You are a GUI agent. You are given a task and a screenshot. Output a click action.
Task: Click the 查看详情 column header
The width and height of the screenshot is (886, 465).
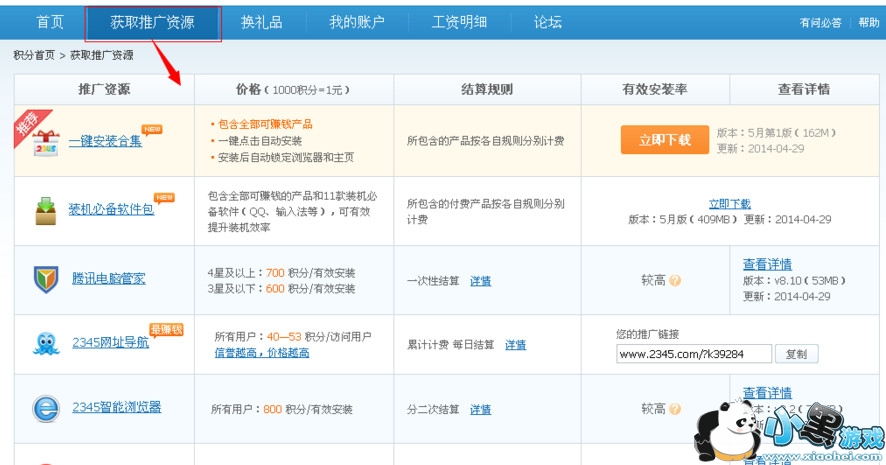click(x=804, y=89)
